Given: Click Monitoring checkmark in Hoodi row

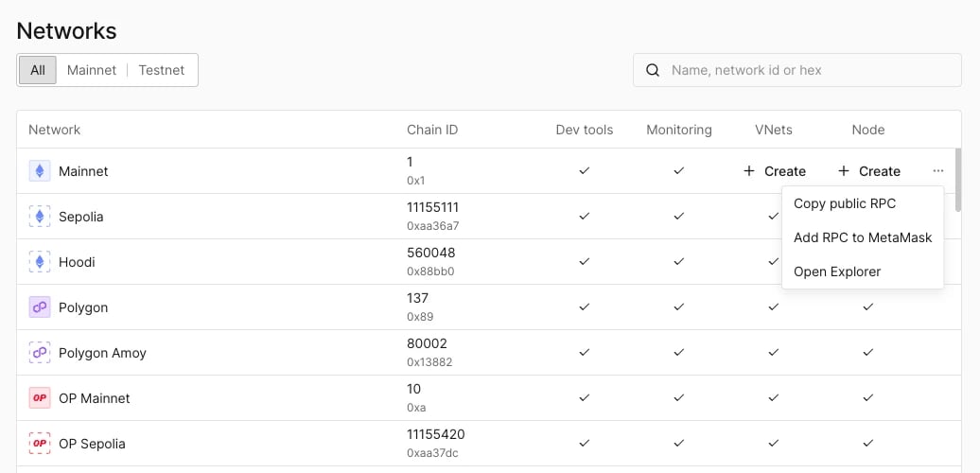Looking at the screenshot, I should tap(679, 262).
